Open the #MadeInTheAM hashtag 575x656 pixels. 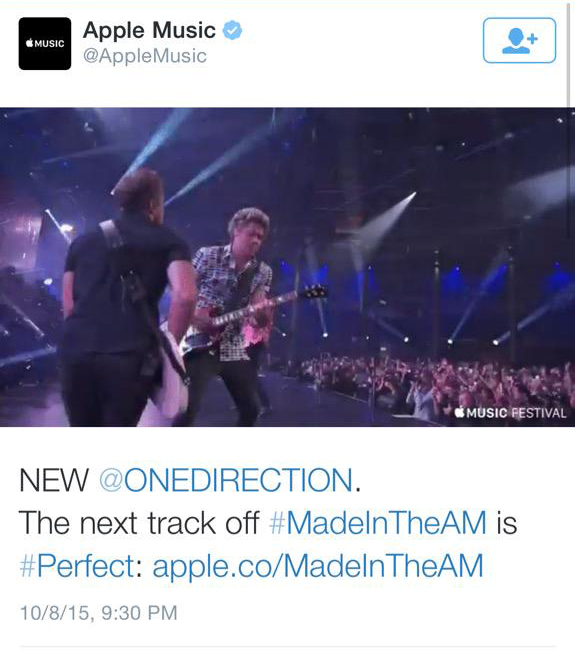(x=378, y=523)
